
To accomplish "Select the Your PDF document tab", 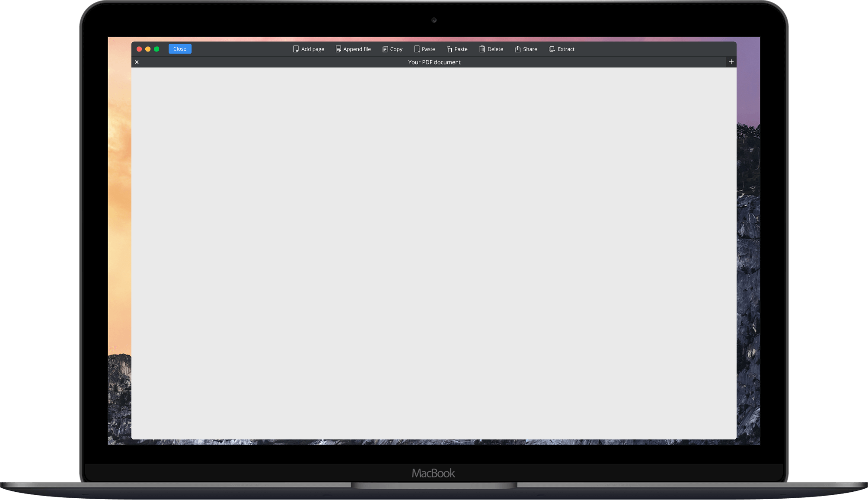I will tap(434, 62).
